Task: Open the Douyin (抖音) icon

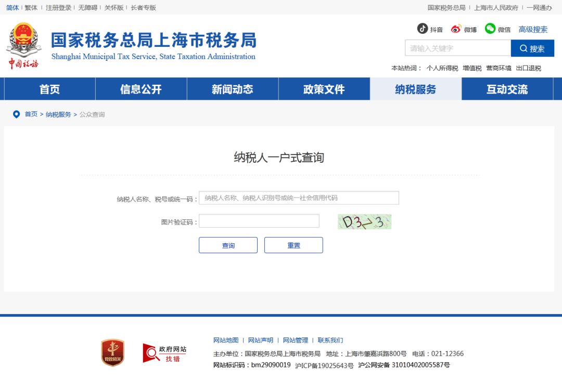Action: coord(422,28)
